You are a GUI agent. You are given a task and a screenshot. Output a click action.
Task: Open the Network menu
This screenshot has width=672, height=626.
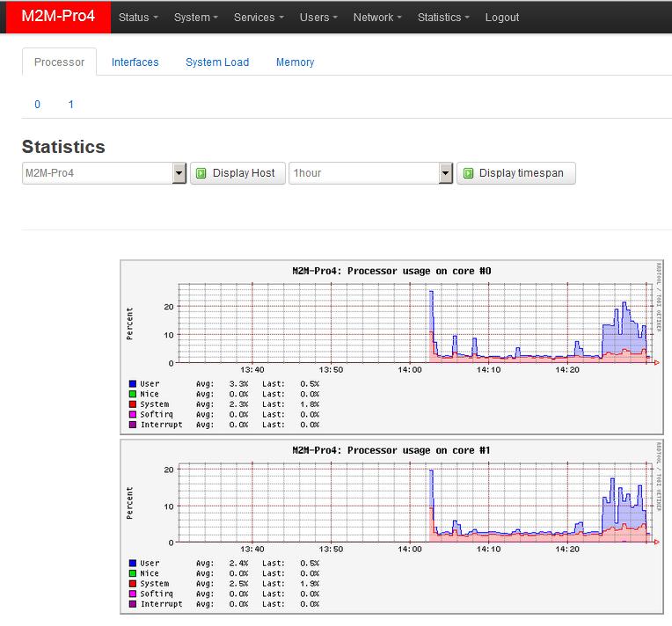click(377, 17)
